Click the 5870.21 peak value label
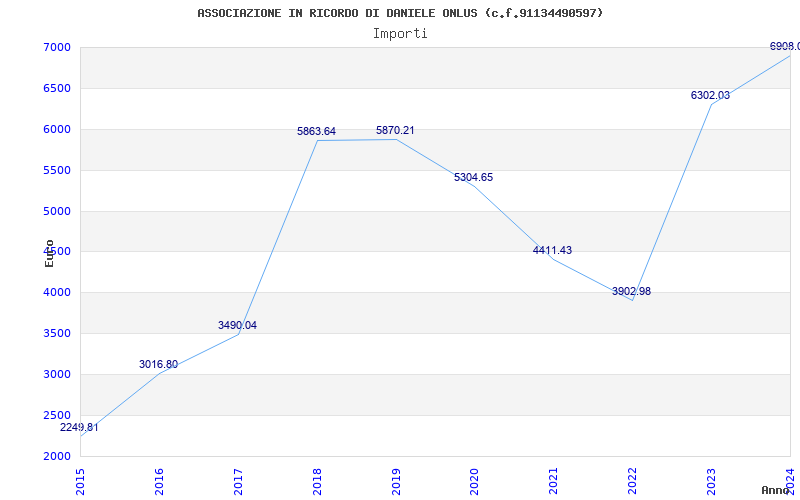This screenshot has width=800, height=500. 395,131
